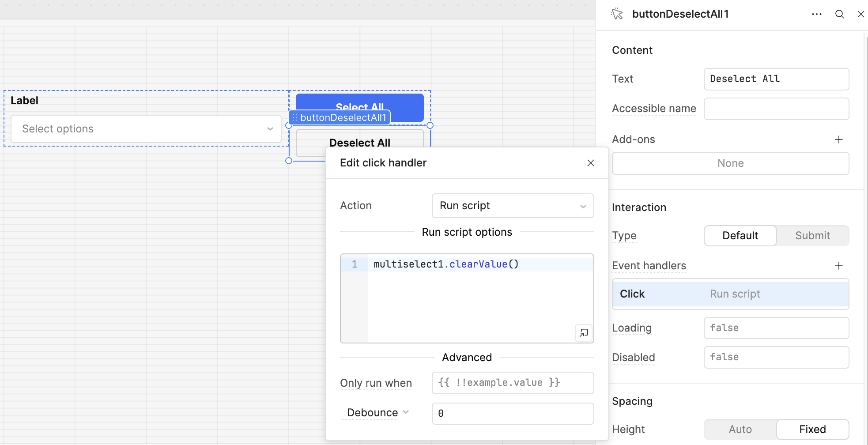This screenshot has width=868, height=445.
Task: Select the Click event handler row
Action: 730,294
